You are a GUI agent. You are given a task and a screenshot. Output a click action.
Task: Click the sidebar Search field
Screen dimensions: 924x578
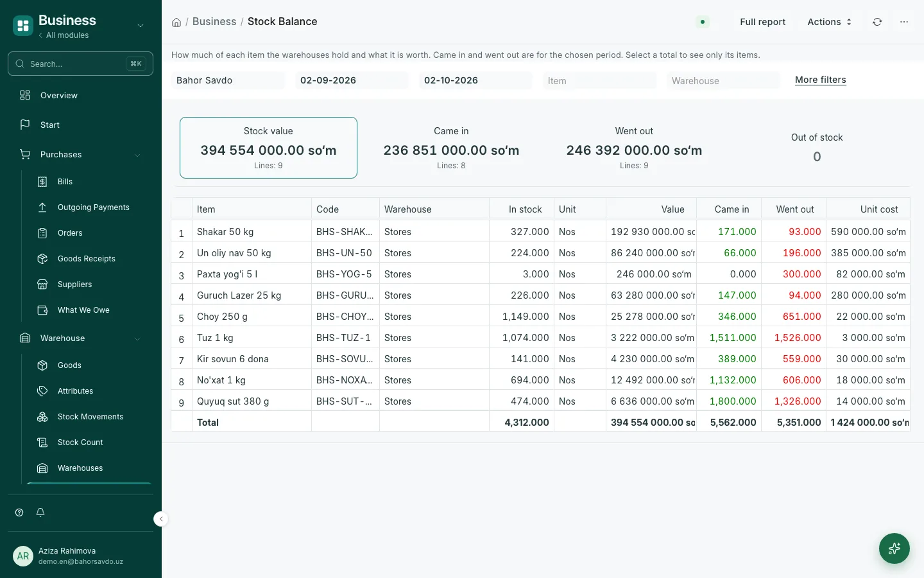80,64
